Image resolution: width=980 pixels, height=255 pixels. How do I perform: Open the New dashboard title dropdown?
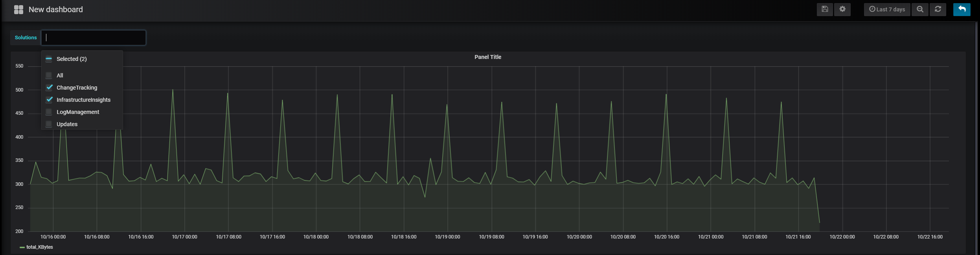coord(56,9)
